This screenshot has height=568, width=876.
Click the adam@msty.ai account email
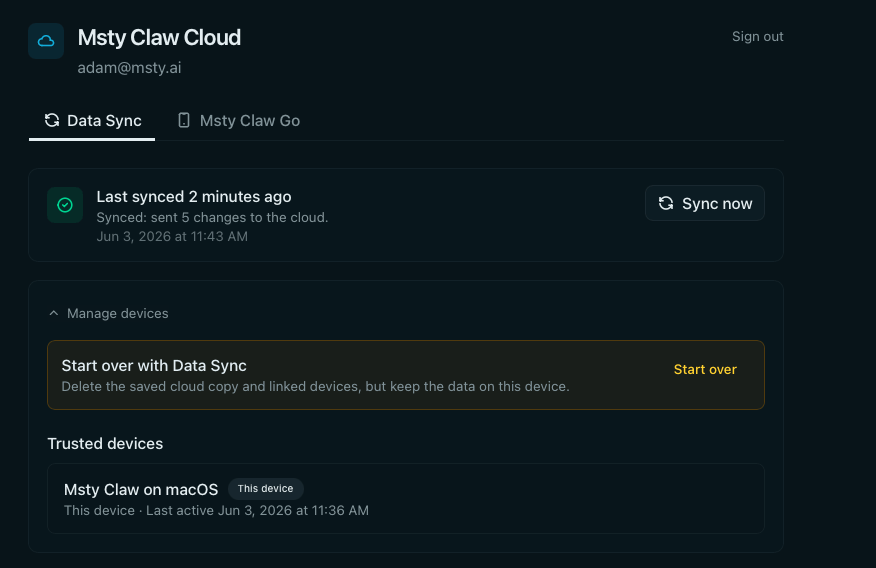pyautogui.click(x=129, y=68)
